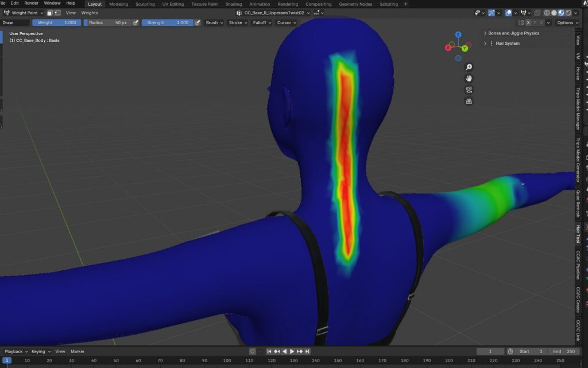Open the Weight Paint mode dropdown
588x368 pixels.
[24, 13]
